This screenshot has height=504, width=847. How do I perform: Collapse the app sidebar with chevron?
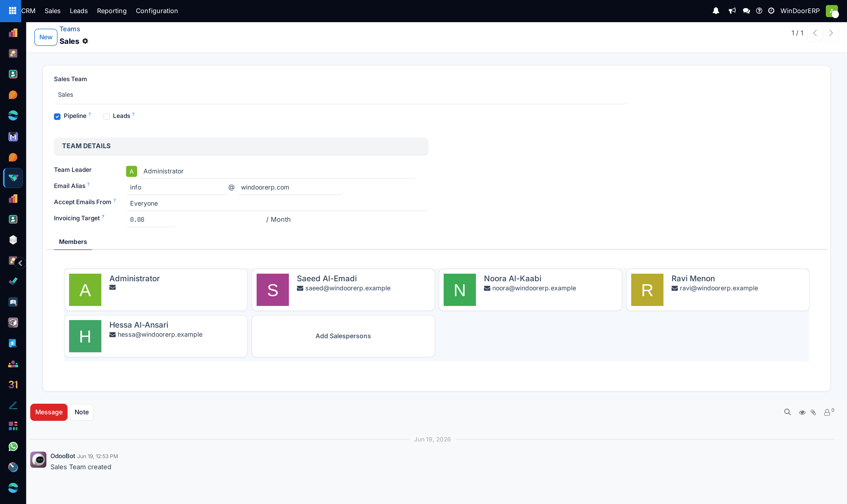tap(20, 263)
